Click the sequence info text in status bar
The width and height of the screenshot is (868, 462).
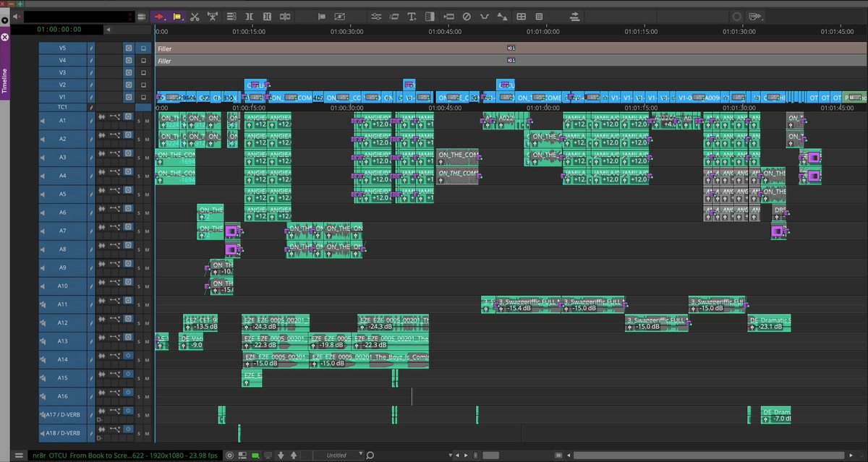point(124,455)
